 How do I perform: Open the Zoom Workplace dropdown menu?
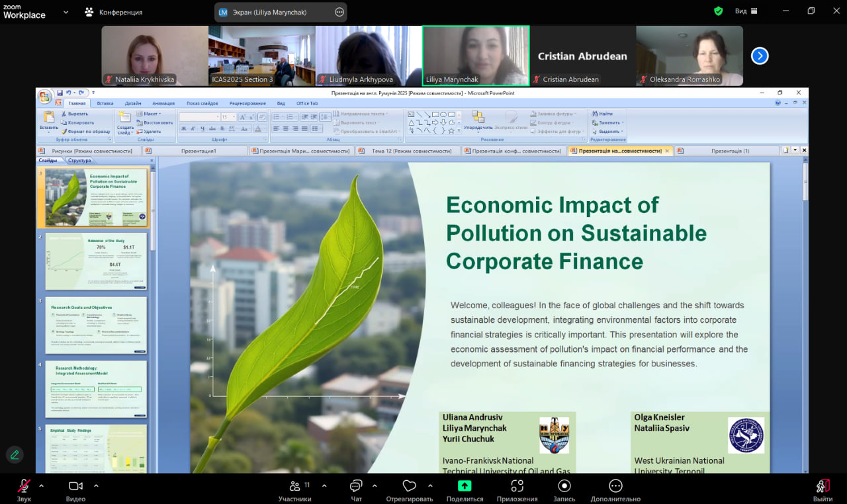[65, 12]
